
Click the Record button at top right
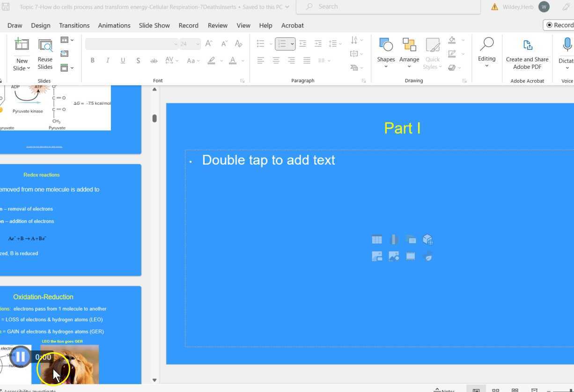tap(559, 25)
